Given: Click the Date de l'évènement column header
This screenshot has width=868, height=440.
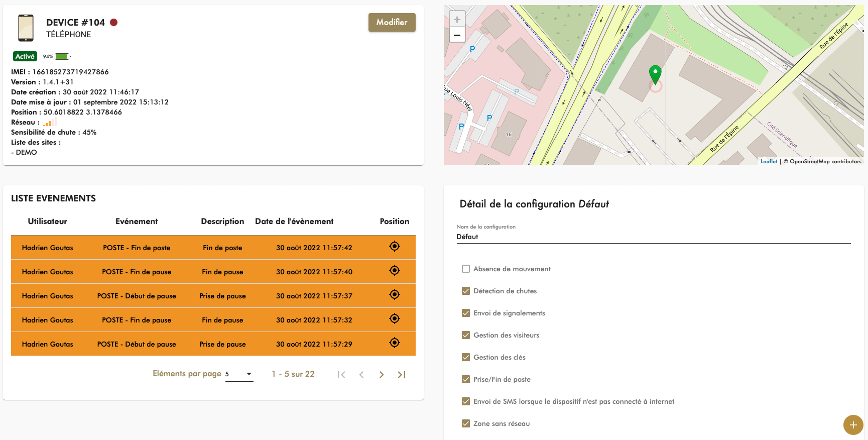Looking at the screenshot, I should [x=294, y=222].
